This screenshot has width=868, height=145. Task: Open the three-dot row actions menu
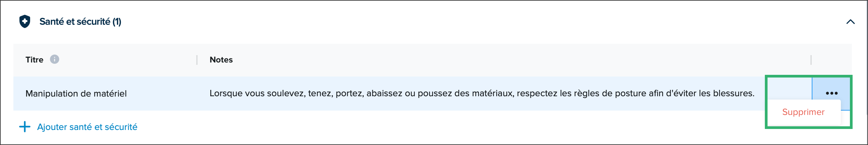click(831, 93)
